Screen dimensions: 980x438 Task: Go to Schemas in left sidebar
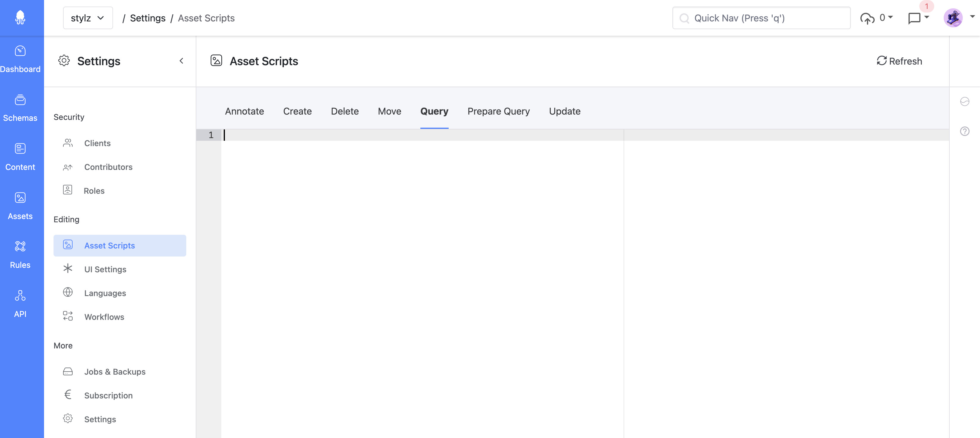click(x=20, y=107)
